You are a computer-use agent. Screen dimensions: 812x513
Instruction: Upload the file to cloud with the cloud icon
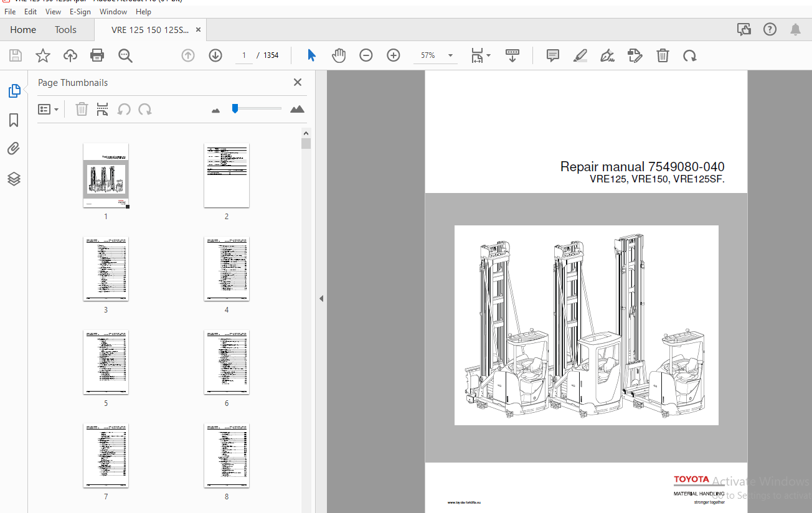70,55
